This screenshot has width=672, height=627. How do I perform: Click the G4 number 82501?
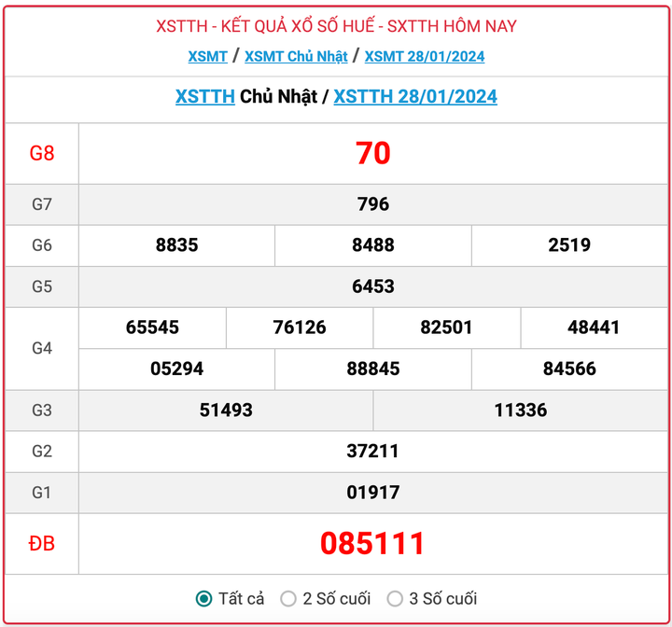pyautogui.click(x=446, y=327)
